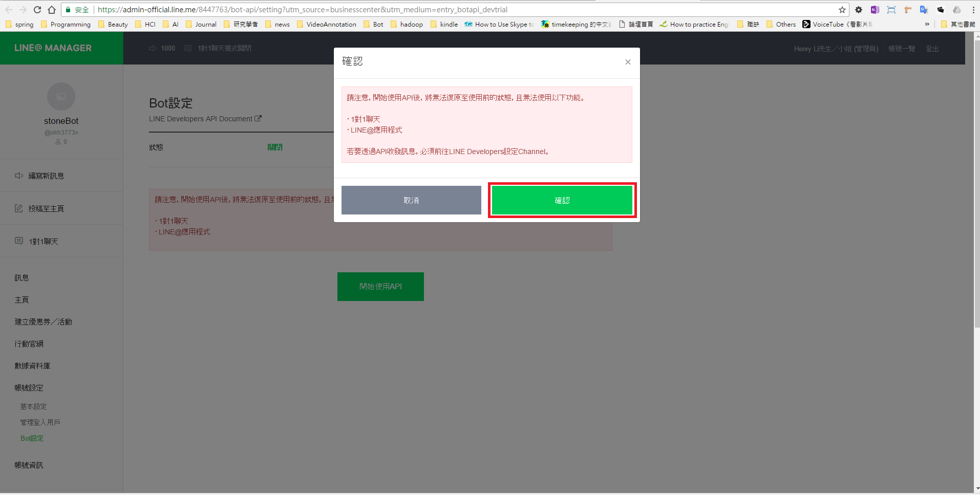
Task: Select 管理登入用戶 under account settings
Action: point(40,422)
